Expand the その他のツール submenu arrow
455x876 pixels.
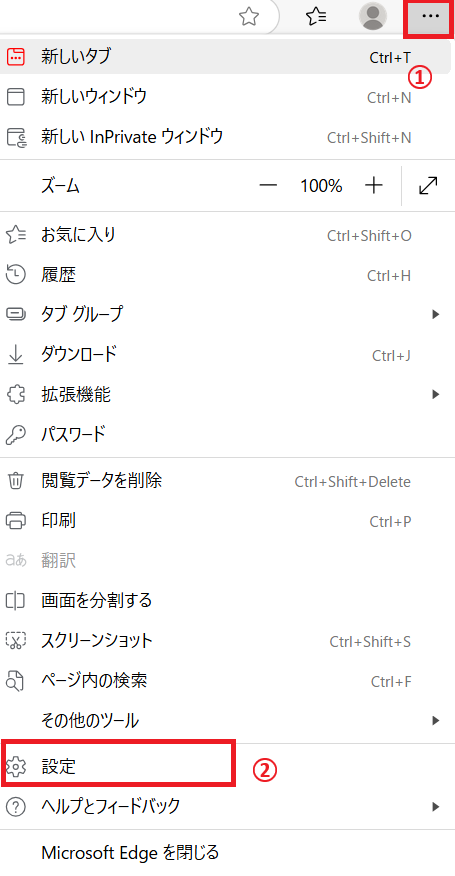tap(436, 721)
